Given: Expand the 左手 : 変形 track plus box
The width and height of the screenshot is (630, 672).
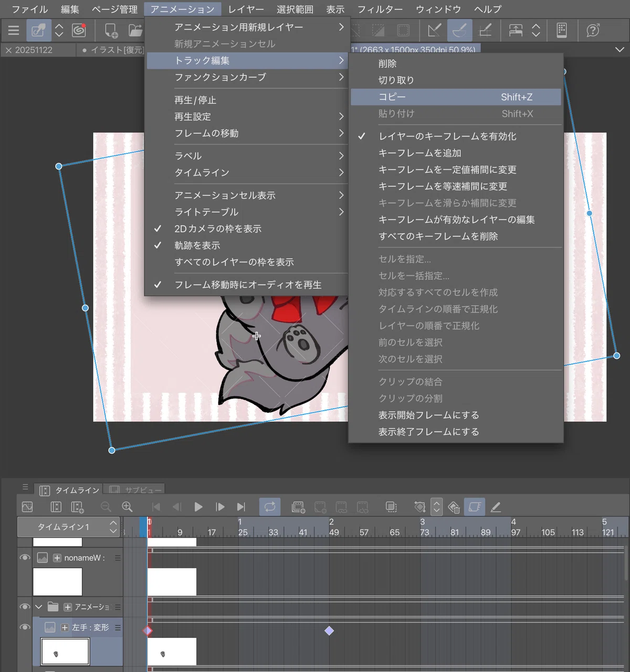Looking at the screenshot, I should [65, 627].
